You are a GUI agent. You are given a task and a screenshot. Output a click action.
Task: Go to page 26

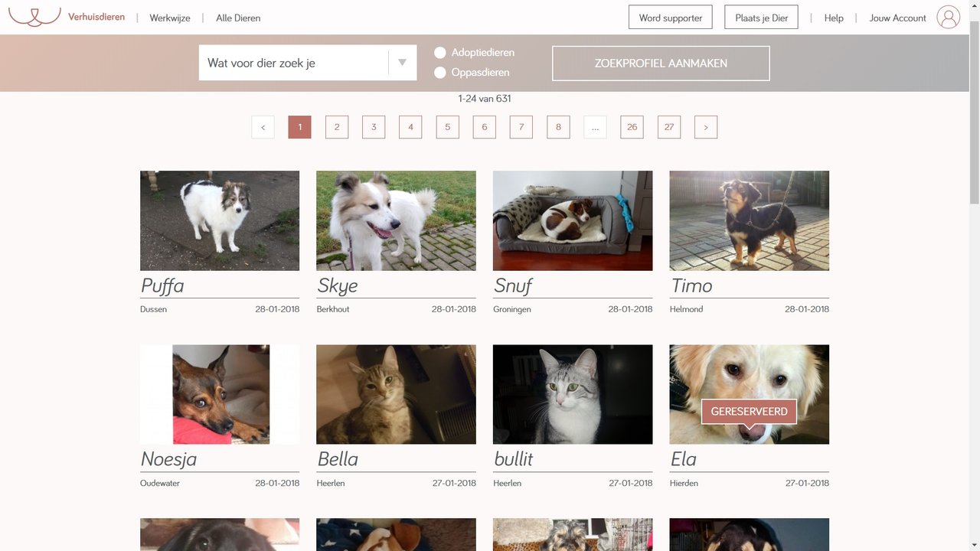(x=632, y=127)
